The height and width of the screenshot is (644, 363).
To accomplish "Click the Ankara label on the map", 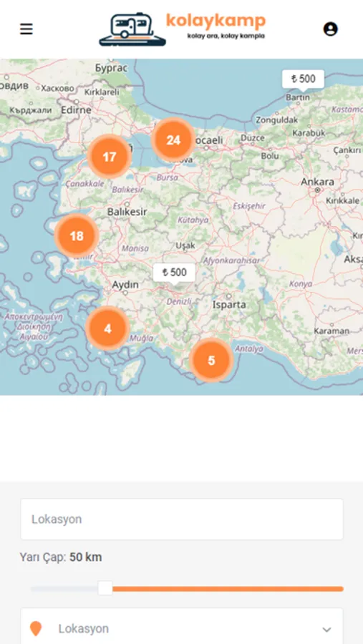I will [317, 182].
